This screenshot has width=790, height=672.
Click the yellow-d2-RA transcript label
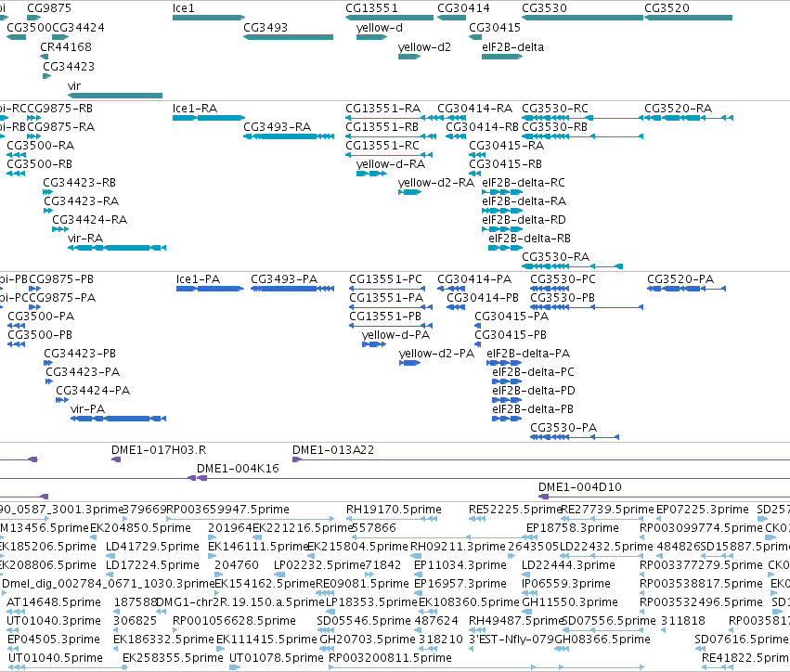(x=436, y=182)
